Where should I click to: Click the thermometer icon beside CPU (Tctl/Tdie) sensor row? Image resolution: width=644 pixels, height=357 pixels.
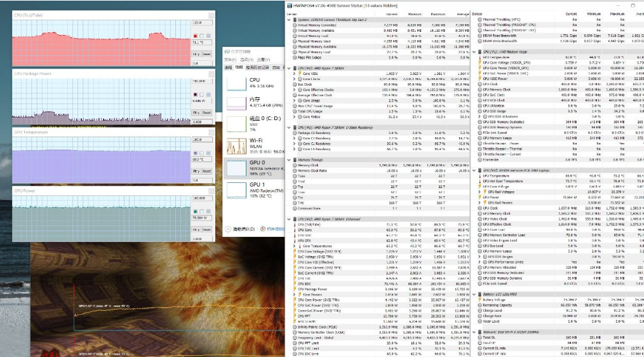295,225
